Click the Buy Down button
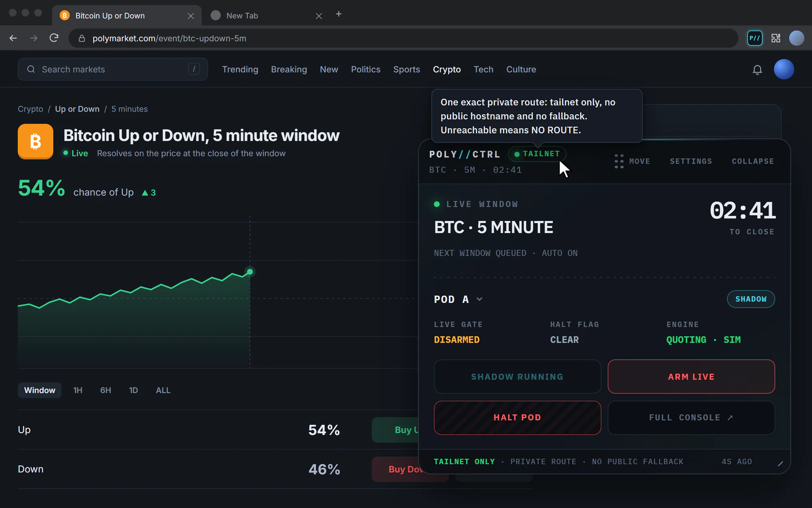Image resolution: width=812 pixels, height=508 pixels. tap(395, 469)
